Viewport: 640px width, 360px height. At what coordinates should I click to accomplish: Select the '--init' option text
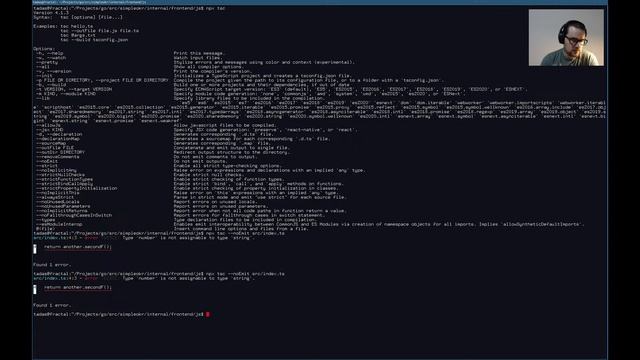coord(44,76)
